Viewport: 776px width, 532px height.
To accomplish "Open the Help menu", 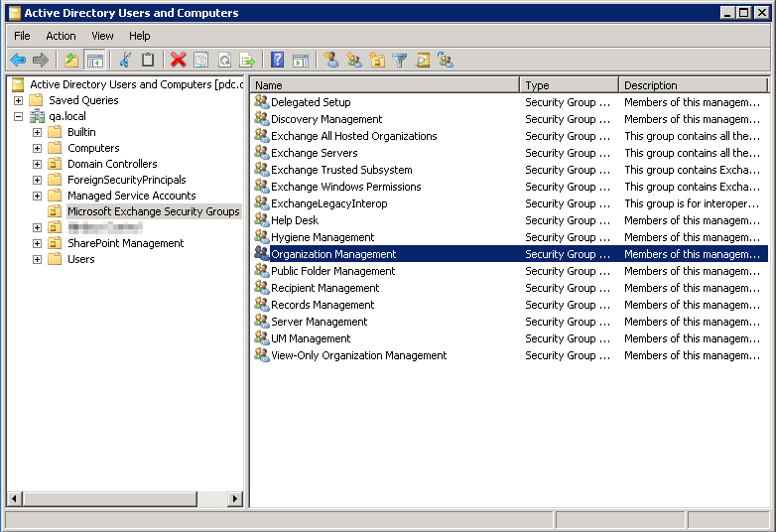I will 140,36.
